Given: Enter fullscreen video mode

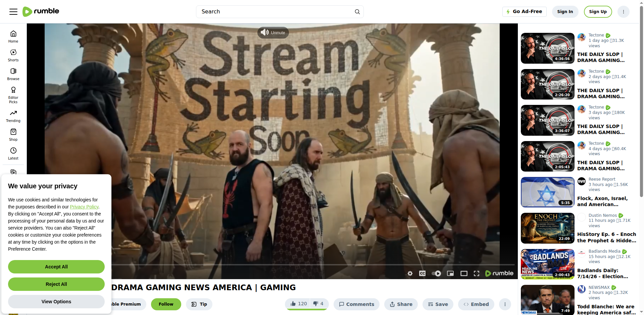Looking at the screenshot, I should coord(477,273).
